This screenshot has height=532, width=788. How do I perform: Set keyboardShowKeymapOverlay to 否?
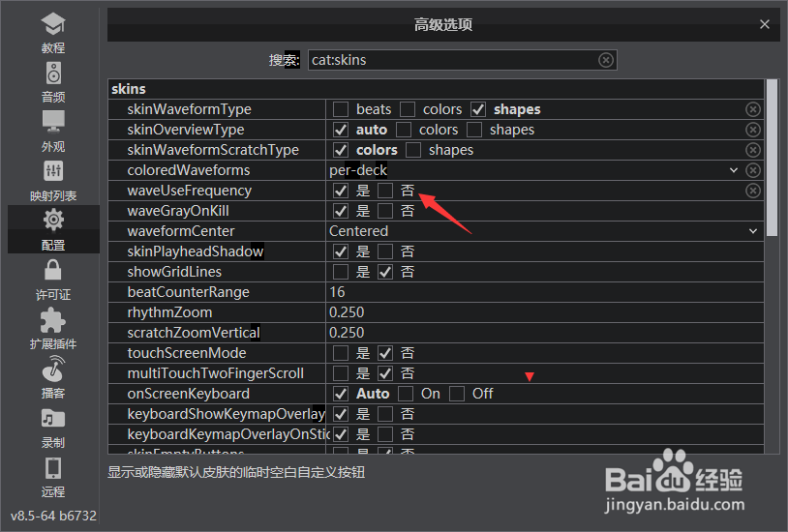[385, 414]
